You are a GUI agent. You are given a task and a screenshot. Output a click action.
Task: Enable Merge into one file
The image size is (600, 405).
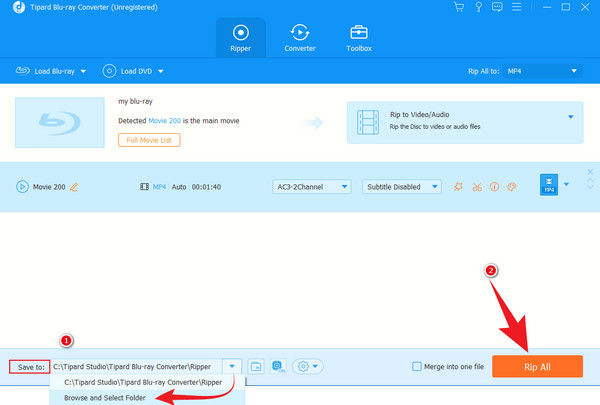click(416, 367)
